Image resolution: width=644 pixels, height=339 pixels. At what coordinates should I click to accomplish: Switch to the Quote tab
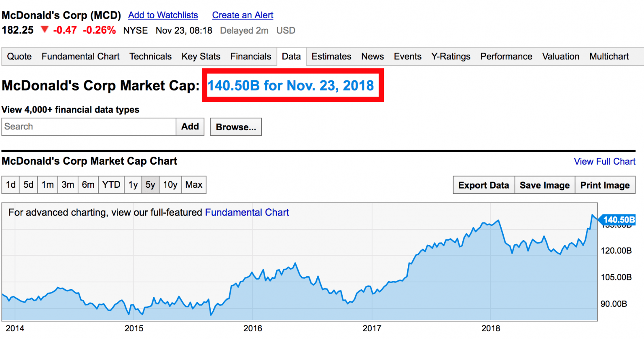click(19, 56)
